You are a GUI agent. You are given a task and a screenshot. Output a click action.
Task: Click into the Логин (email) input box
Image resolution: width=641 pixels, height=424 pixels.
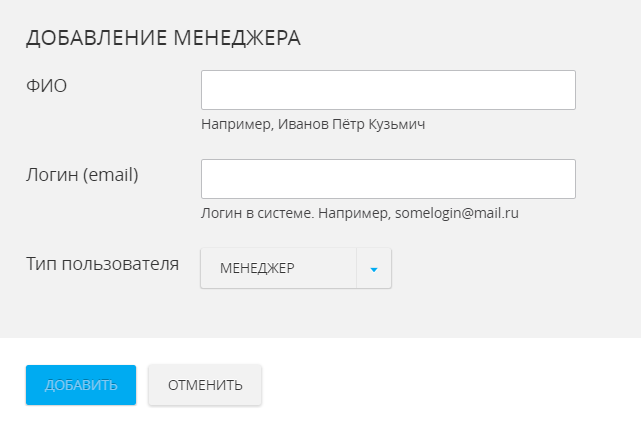388,179
